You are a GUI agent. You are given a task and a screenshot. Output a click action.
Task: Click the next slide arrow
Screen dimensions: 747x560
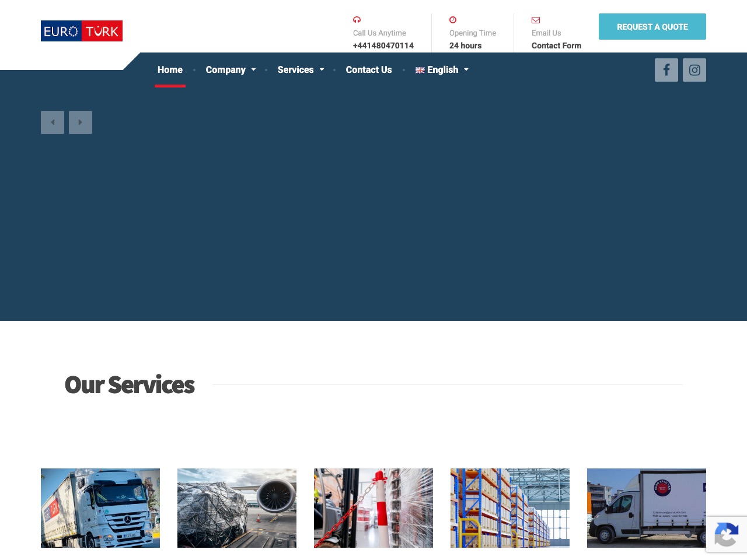(x=81, y=123)
